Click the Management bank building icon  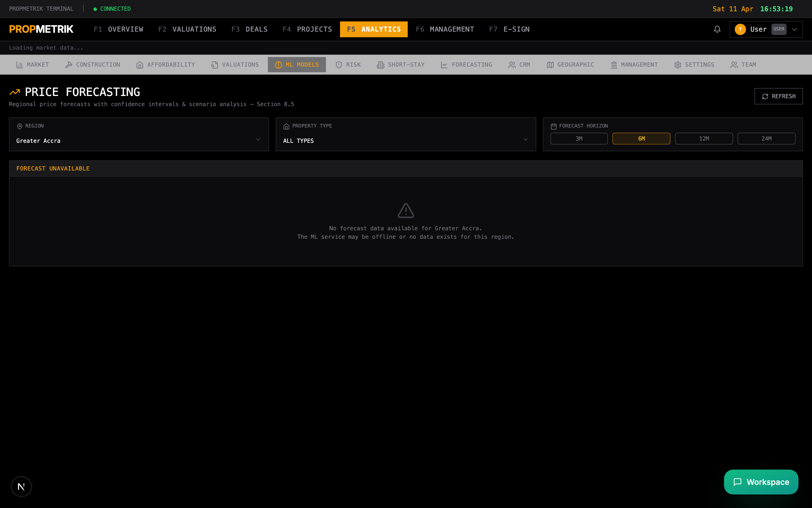point(614,65)
